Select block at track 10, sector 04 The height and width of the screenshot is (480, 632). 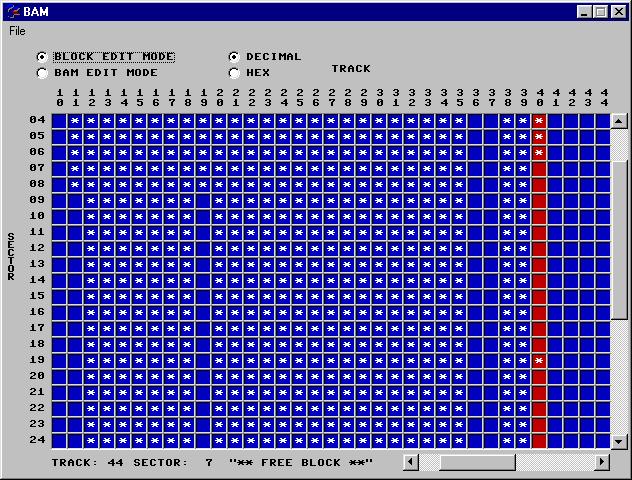[x=59, y=121]
